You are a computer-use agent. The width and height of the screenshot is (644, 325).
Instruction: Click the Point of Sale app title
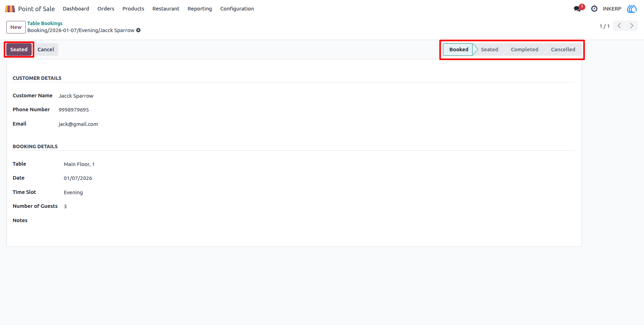(x=36, y=9)
